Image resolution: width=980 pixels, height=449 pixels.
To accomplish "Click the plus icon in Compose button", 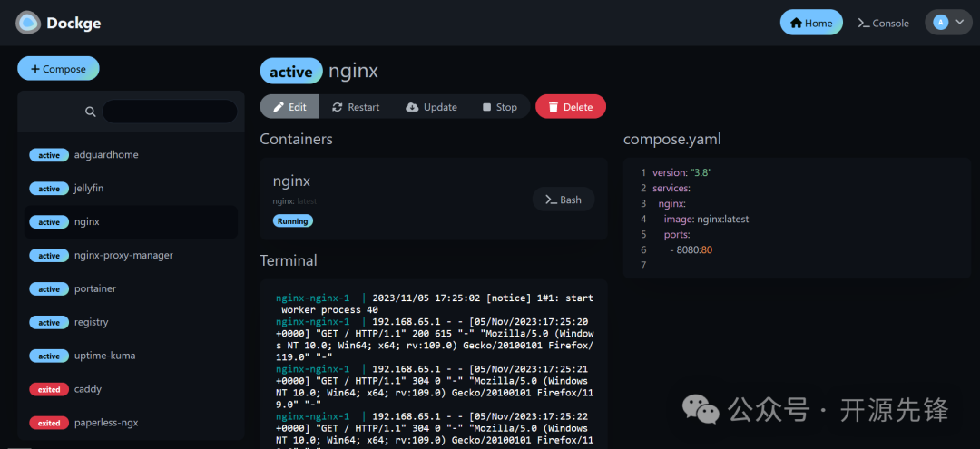I will click(35, 69).
